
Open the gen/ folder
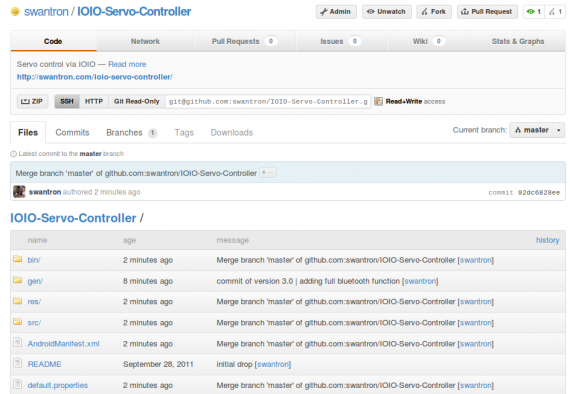point(35,281)
